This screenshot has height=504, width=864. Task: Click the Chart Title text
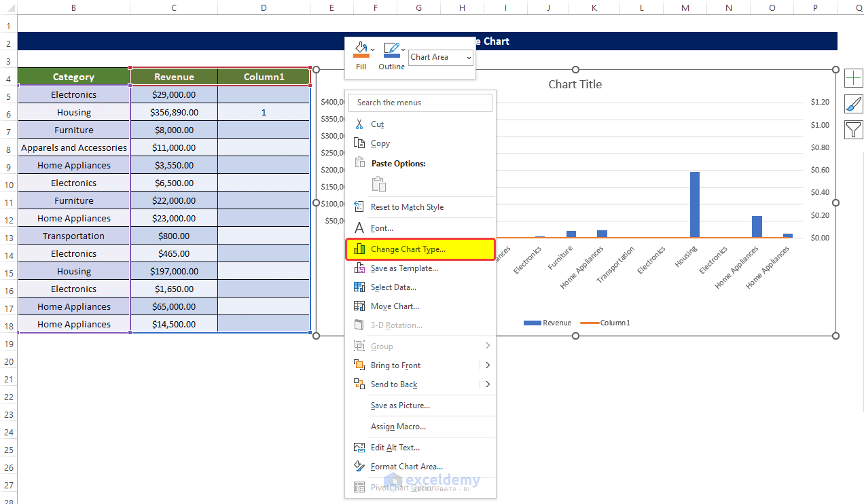(x=575, y=84)
